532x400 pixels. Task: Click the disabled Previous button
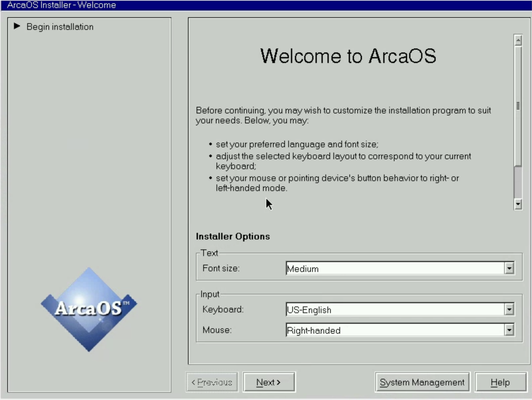click(x=212, y=382)
